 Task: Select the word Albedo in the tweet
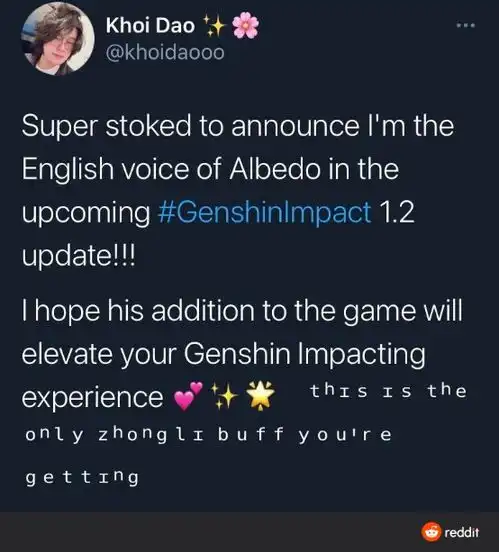point(275,169)
